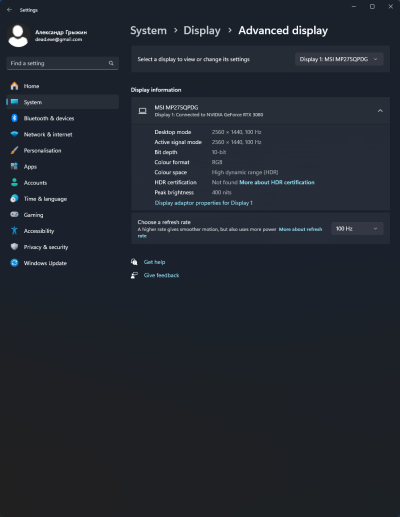
Task: Click the Bluetooth icon in sidebar
Action: pos(14,118)
